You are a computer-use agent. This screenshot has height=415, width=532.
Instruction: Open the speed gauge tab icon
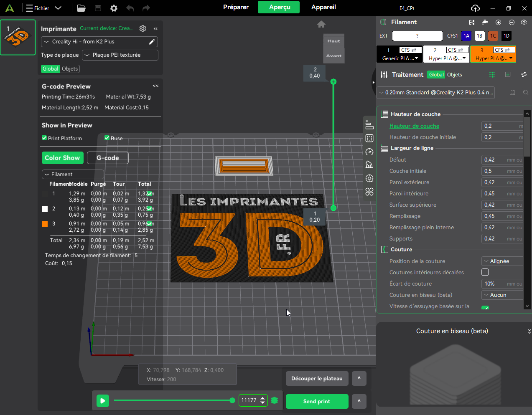pos(369,152)
